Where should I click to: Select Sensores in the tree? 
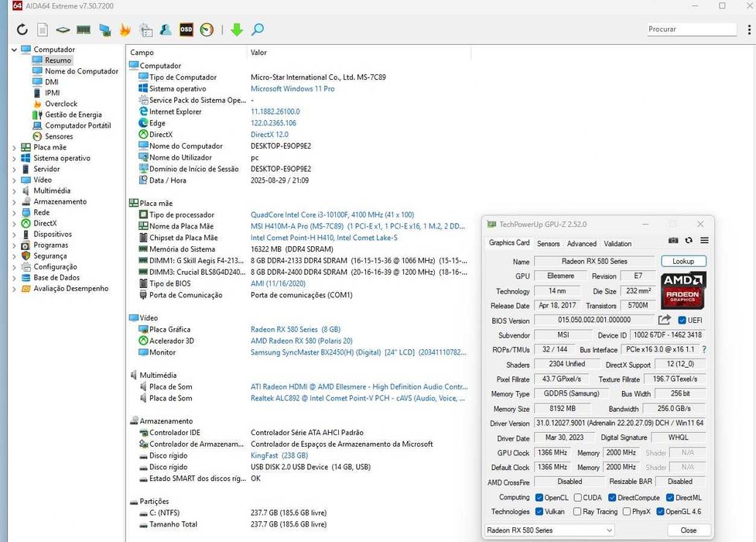pyautogui.click(x=59, y=136)
